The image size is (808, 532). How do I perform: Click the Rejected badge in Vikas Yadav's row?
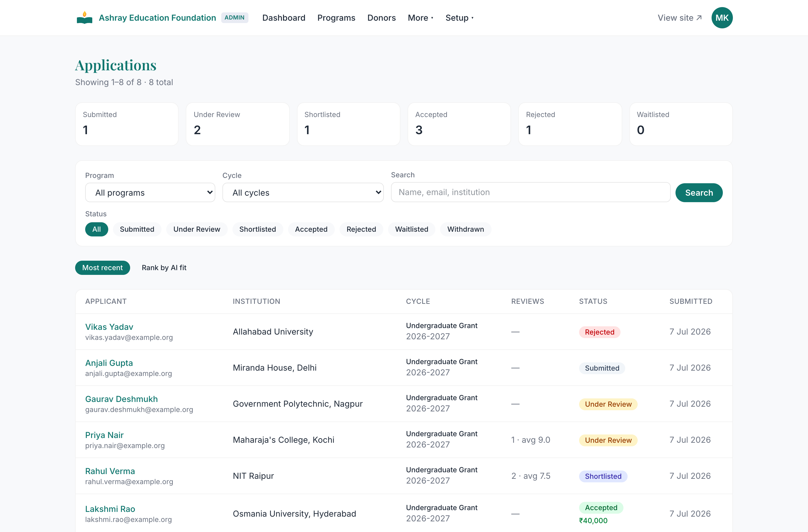(x=599, y=332)
